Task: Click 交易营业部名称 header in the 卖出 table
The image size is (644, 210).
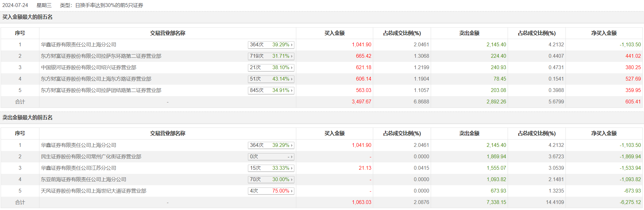Action: [168, 134]
